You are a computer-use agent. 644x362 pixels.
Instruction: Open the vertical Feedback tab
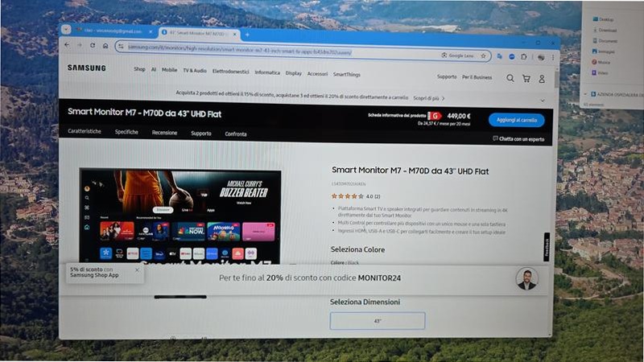(x=547, y=247)
